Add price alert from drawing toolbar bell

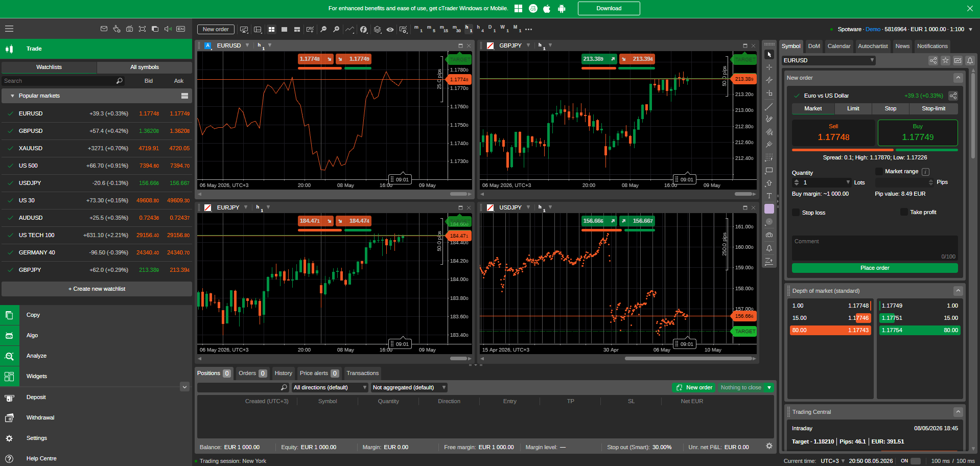[x=769, y=248]
